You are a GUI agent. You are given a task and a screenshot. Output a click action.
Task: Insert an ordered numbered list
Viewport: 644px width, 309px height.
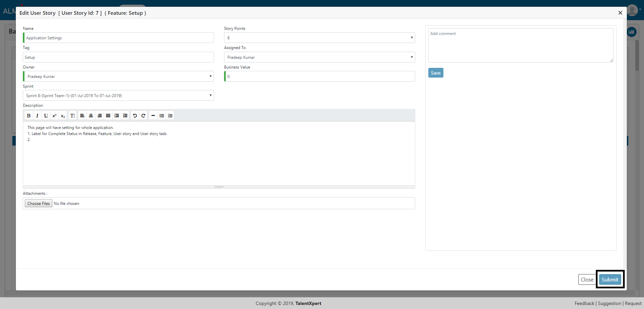click(170, 116)
